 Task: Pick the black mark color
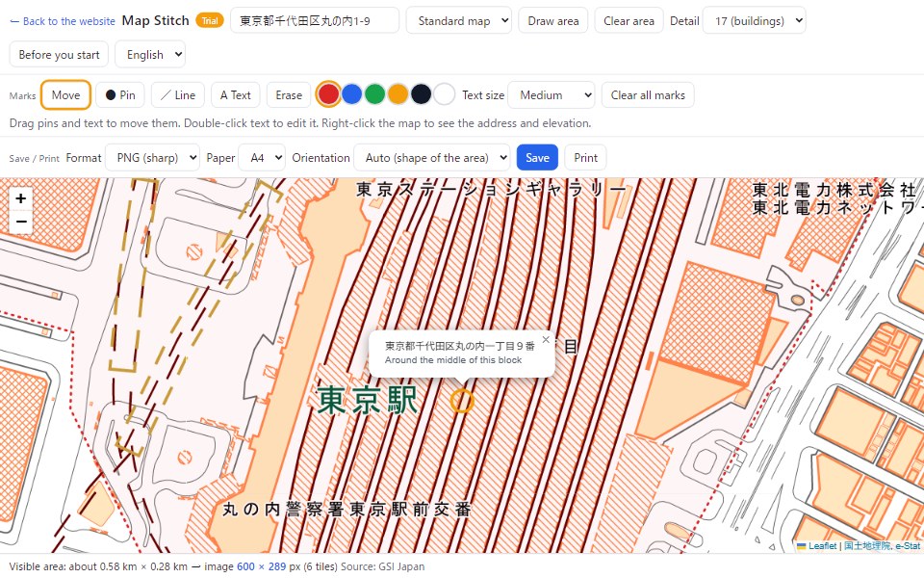pos(421,94)
